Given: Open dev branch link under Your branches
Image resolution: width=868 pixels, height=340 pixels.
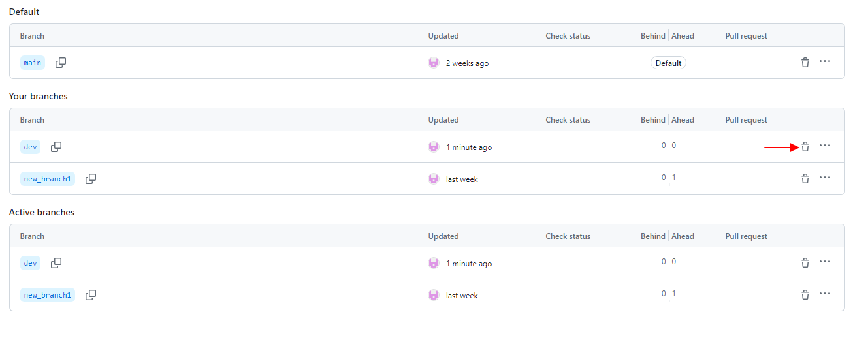Looking at the screenshot, I should [30, 147].
